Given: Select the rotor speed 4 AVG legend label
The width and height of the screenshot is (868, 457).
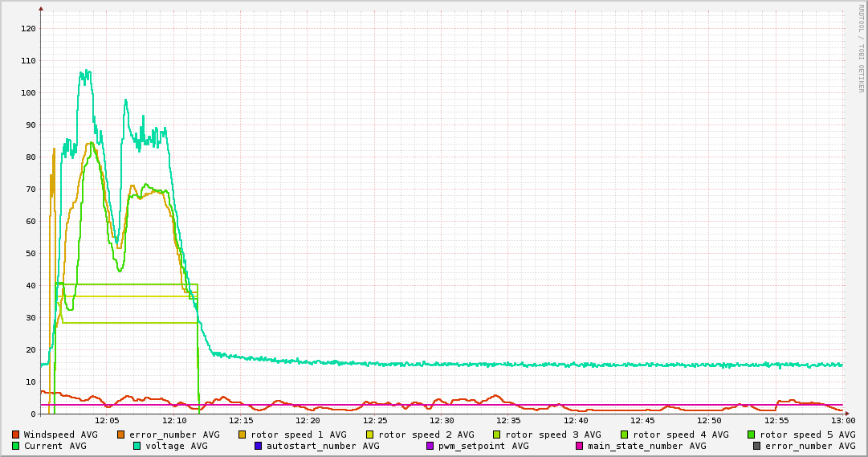Looking at the screenshot, I should 680,435.
